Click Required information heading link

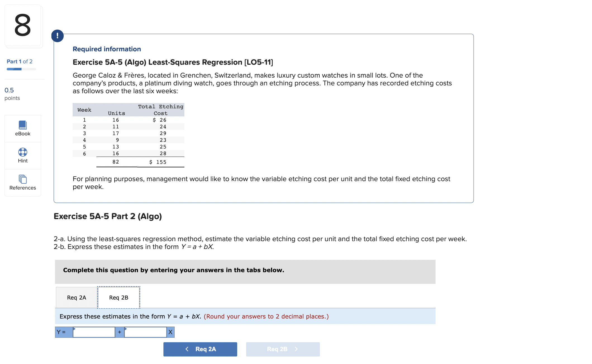pos(106,49)
